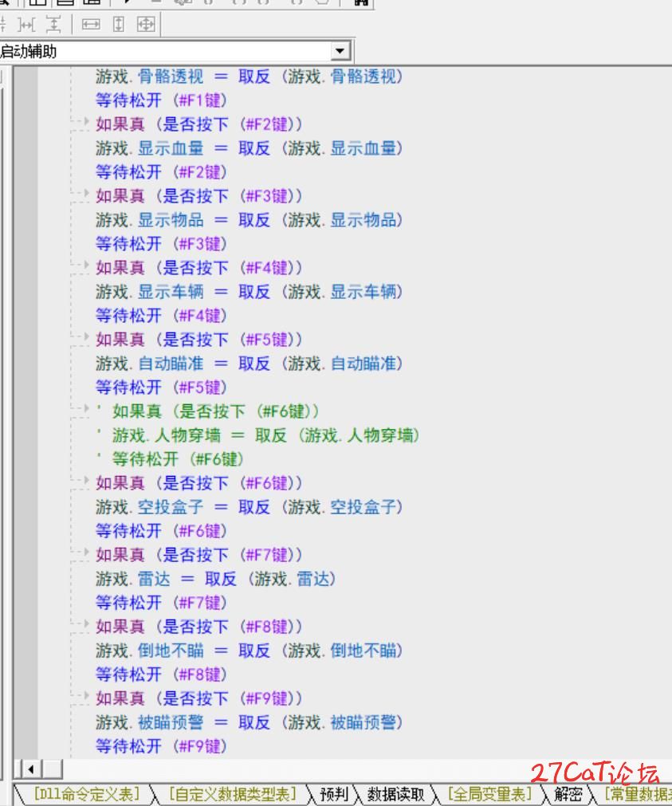Click the make same width icon
The width and height of the screenshot is (672, 806).
91,24
